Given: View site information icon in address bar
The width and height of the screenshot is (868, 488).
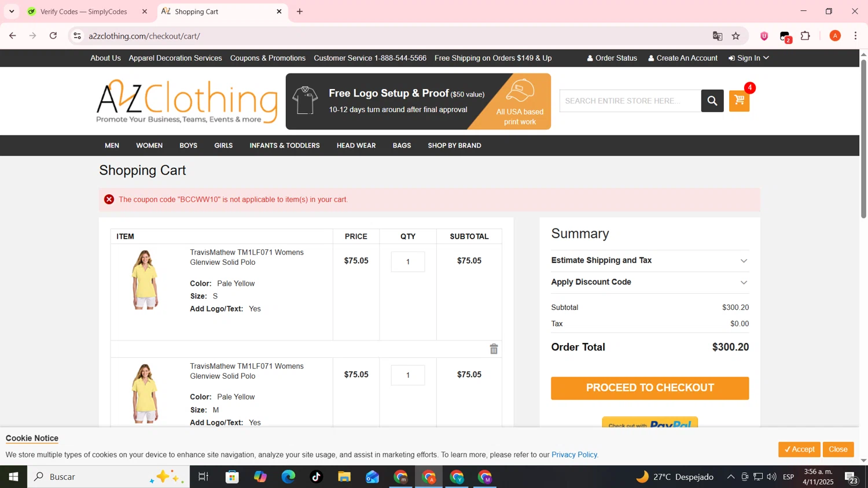Looking at the screenshot, I should click(x=77, y=36).
